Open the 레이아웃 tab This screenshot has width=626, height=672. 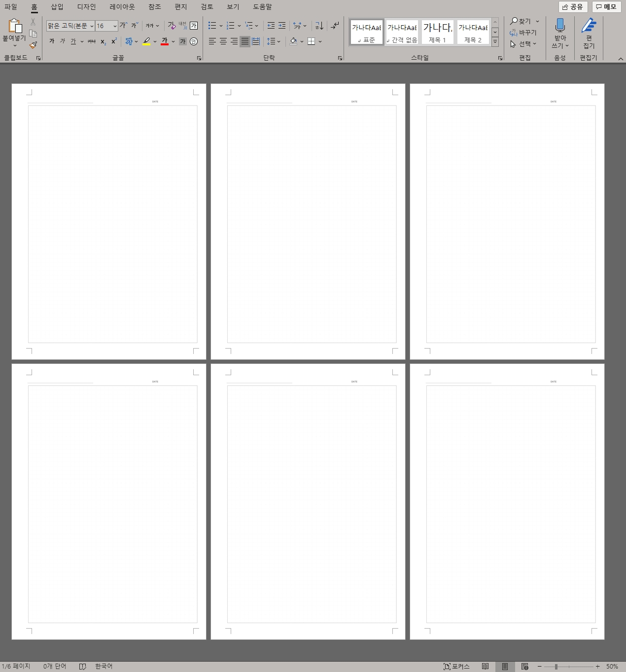[122, 7]
